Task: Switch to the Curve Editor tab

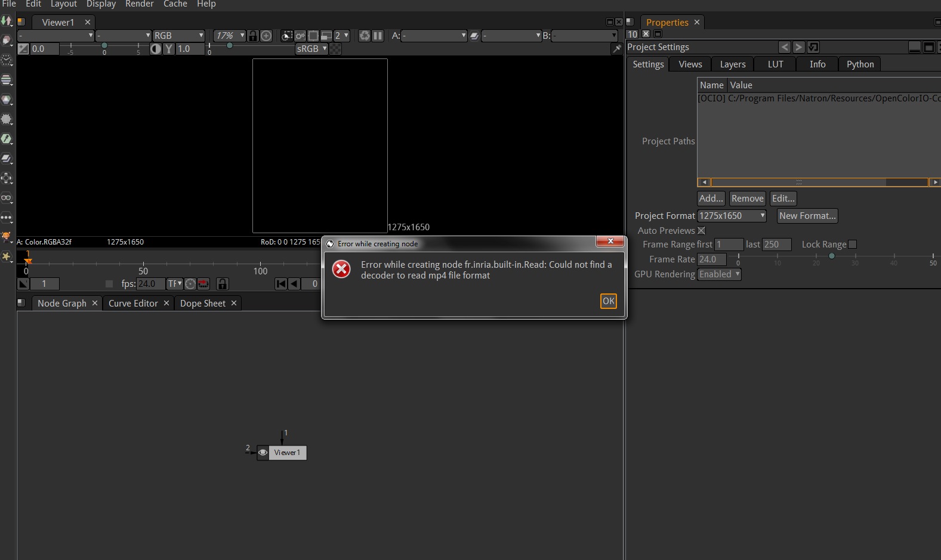Action: click(133, 304)
